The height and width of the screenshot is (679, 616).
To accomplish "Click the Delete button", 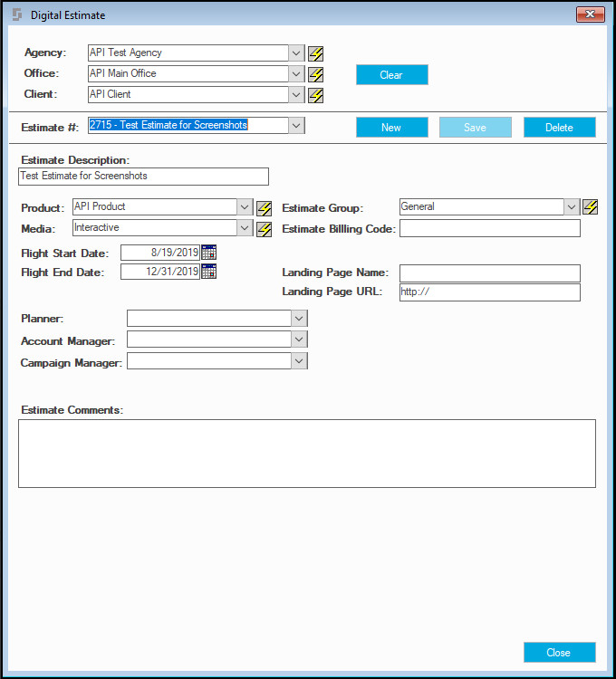I will coord(560,128).
